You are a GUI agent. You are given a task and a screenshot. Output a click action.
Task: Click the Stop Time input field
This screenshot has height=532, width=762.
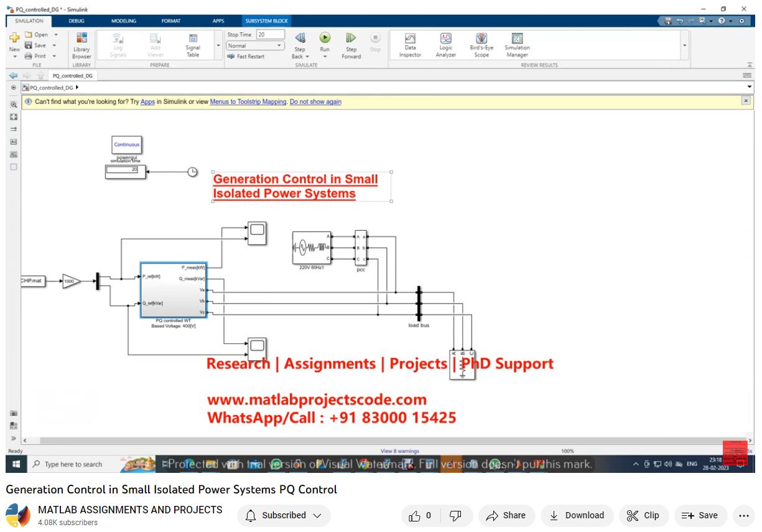(270, 35)
